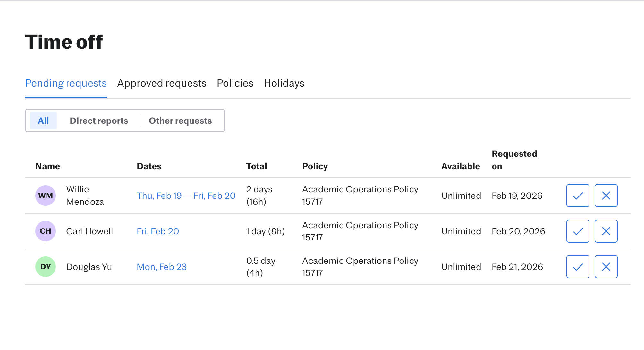This screenshot has height=350, width=644.
Task: Open Thu, Feb 19 — Fri, Feb 20 date link
Action: 186,196
